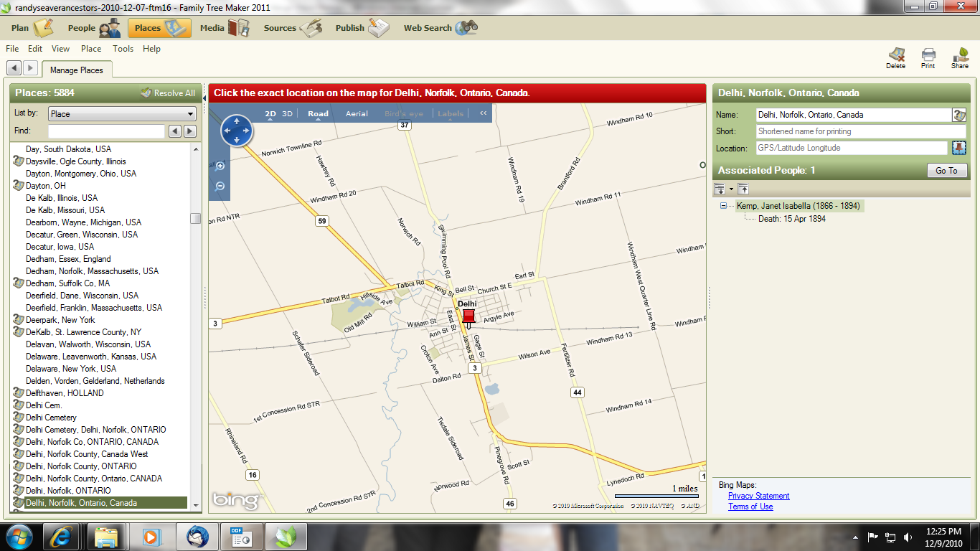The image size is (980, 551).
Task: Click Resolve All places
Action: [x=168, y=93]
